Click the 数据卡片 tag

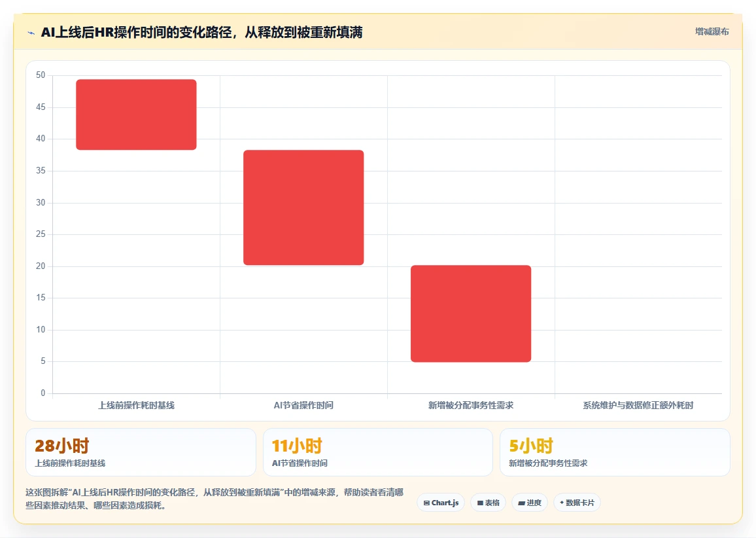(x=577, y=503)
